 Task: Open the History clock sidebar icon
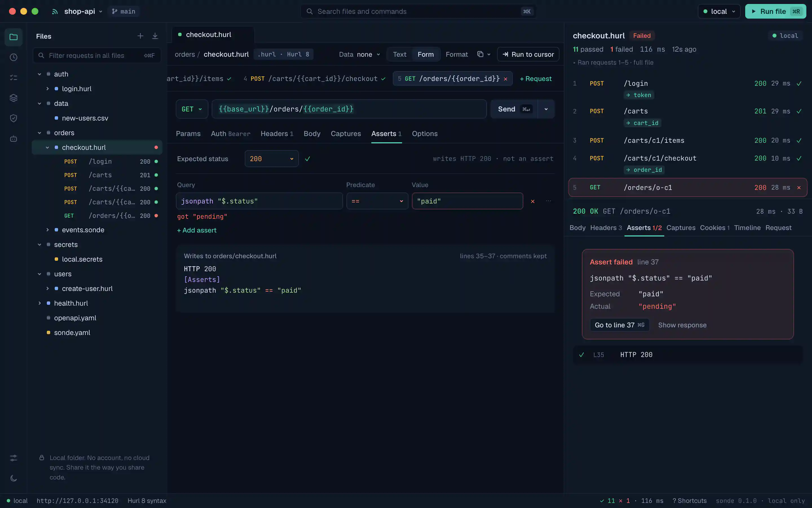coord(14,57)
